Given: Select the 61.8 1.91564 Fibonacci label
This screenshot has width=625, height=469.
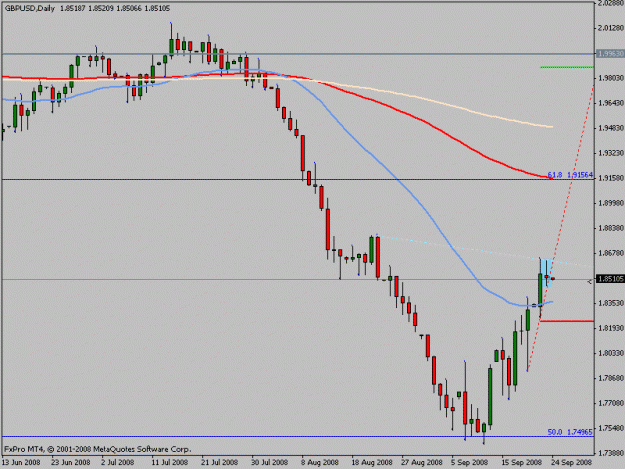Looking at the screenshot, I should [x=570, y=175].
